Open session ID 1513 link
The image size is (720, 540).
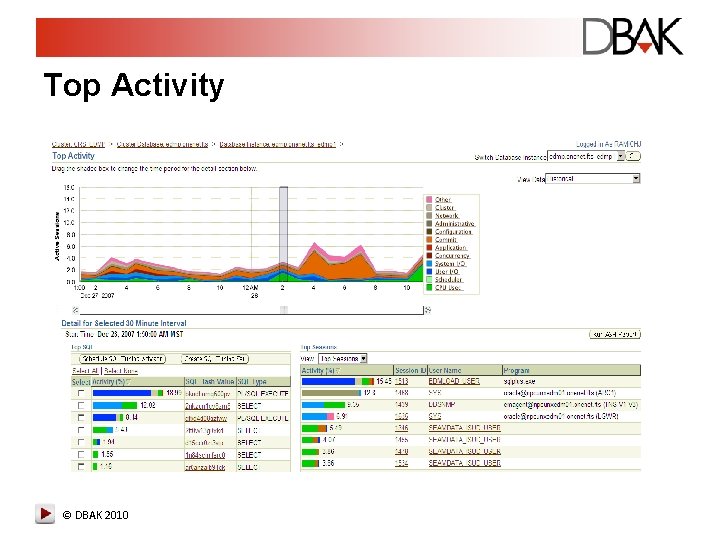(x=401, y=382)
